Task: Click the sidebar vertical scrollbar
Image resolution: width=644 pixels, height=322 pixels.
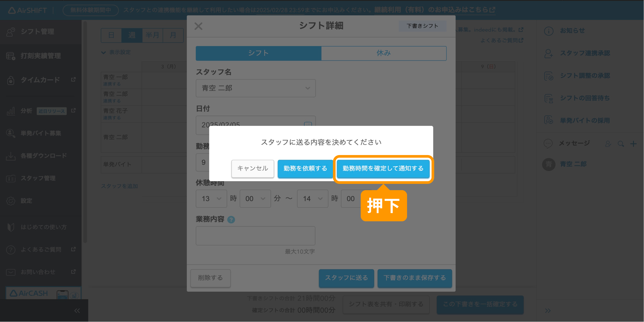Action: click(x=85, y=132)
